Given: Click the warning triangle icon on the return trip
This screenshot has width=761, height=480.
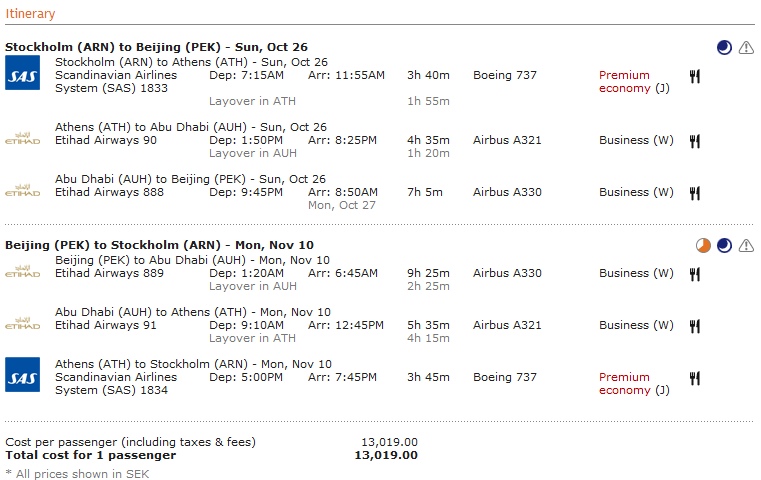Looking at the screenshot, I should [x=746, y=246].
